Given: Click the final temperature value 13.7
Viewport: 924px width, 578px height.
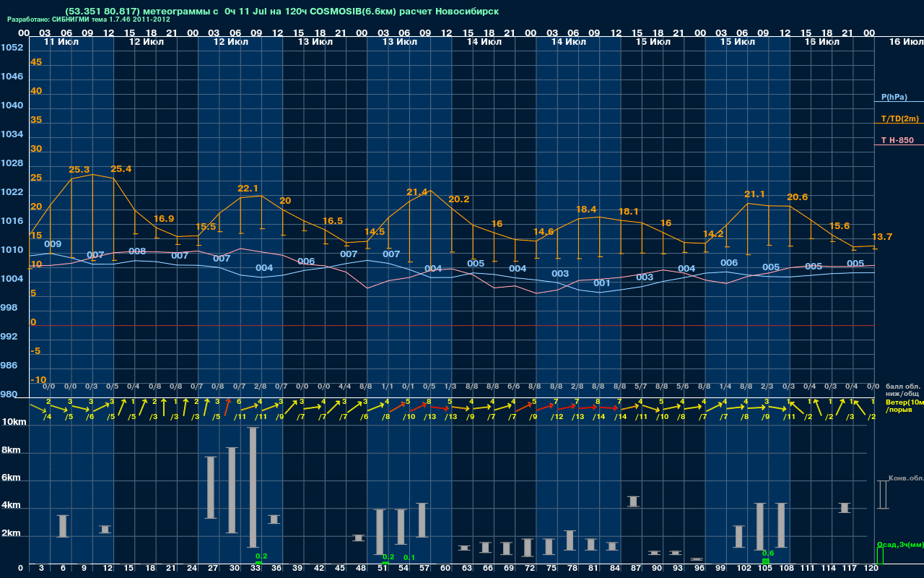Looking at the screenshot, I should (882, 237).
